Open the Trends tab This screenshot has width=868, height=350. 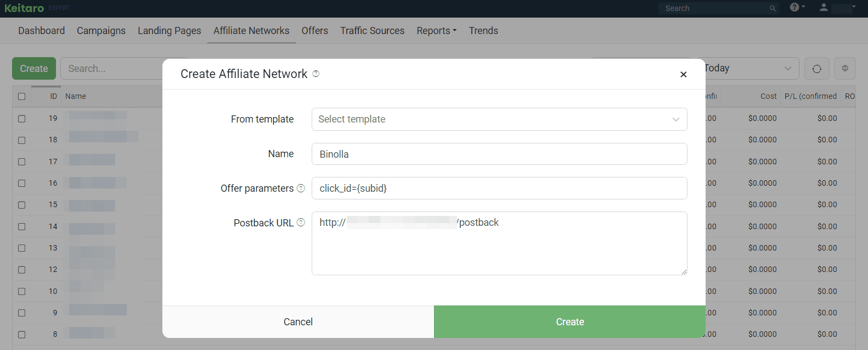point(483,31)
